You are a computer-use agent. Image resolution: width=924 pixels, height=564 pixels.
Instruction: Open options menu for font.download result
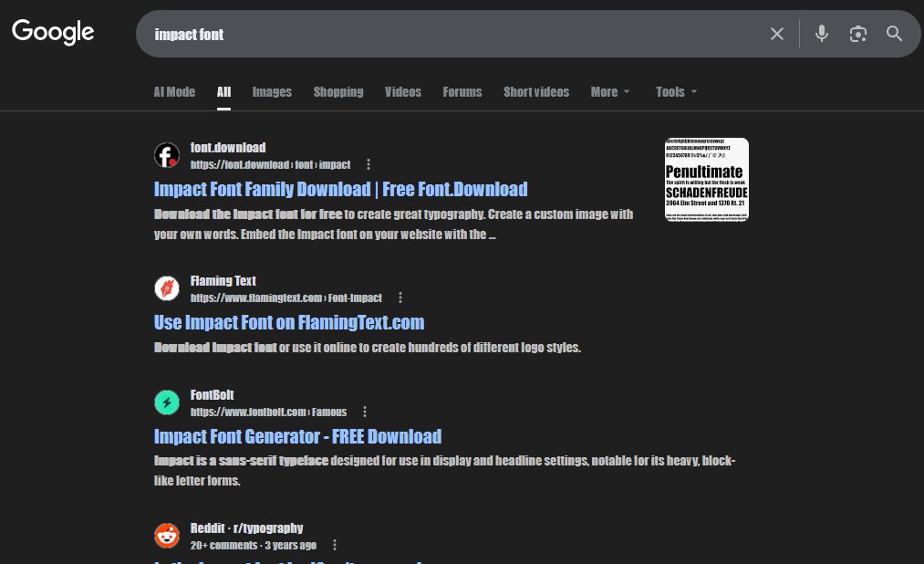coord(369,164)
